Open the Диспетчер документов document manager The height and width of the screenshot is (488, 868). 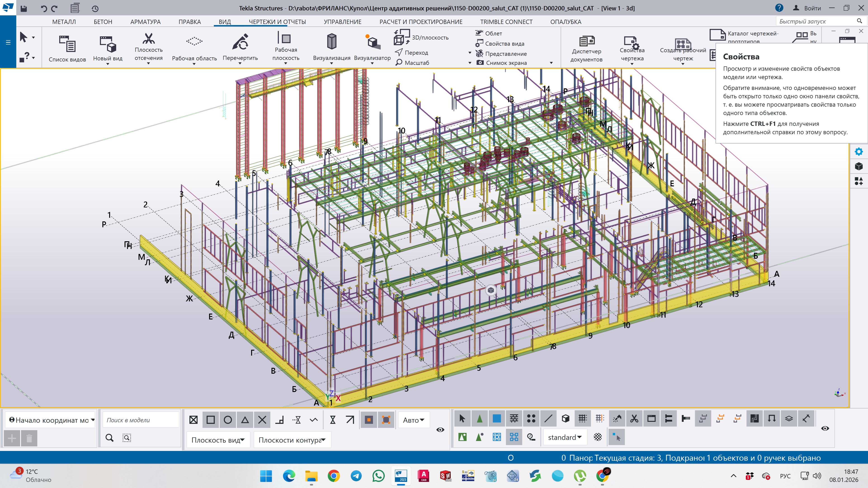point(586,49)
